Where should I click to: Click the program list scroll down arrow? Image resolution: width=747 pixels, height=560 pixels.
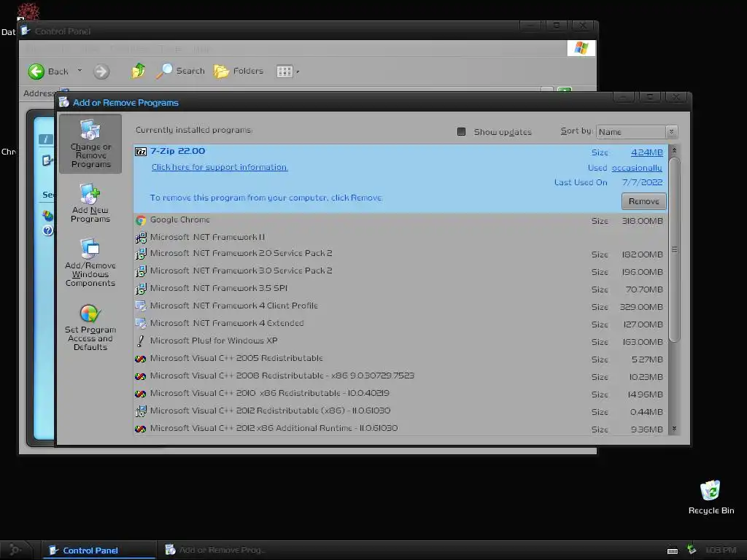click(x=674, y=429)
